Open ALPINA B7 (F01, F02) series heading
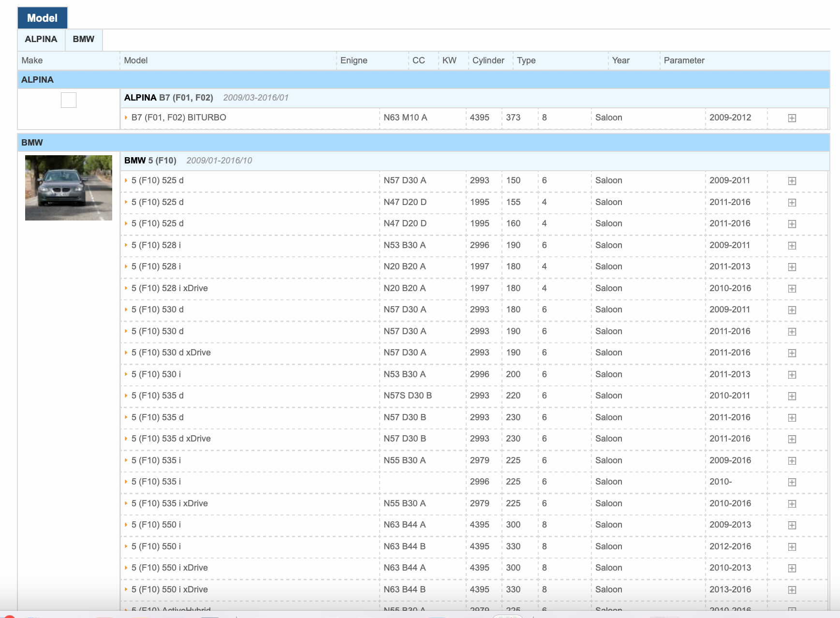The image size is (840, 618). [168, 98]
